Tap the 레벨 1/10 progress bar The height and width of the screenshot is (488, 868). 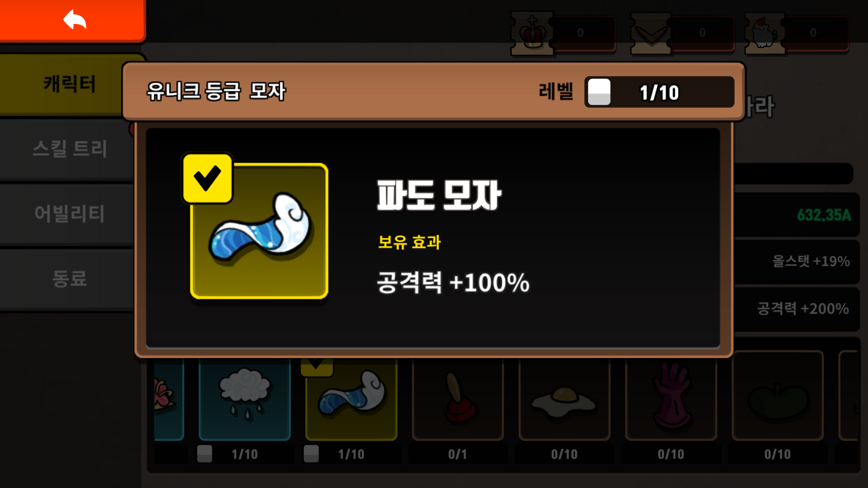[659, 92]
